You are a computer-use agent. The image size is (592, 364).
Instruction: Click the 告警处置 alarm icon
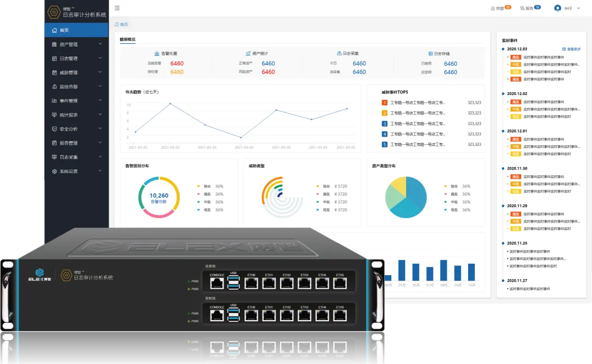point(157,54)
